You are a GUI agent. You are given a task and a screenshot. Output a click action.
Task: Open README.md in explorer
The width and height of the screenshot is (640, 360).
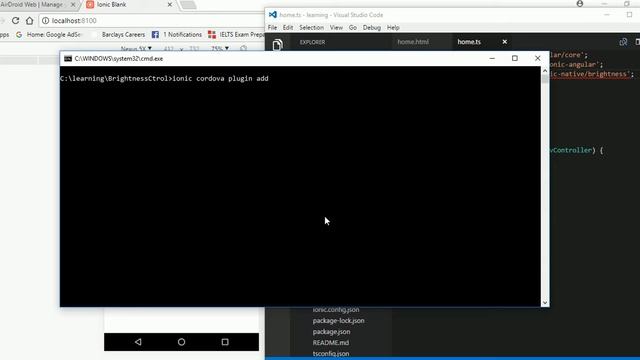click(331, 343)
